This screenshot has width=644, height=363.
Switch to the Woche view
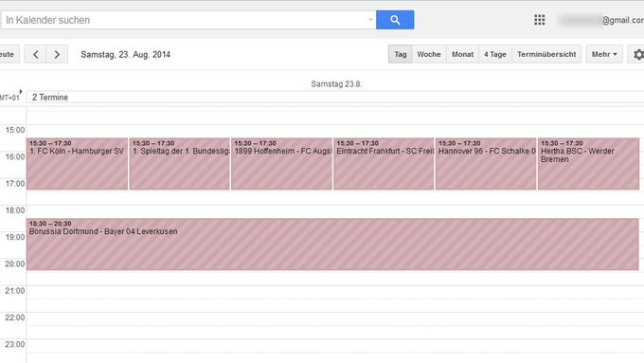429,54
